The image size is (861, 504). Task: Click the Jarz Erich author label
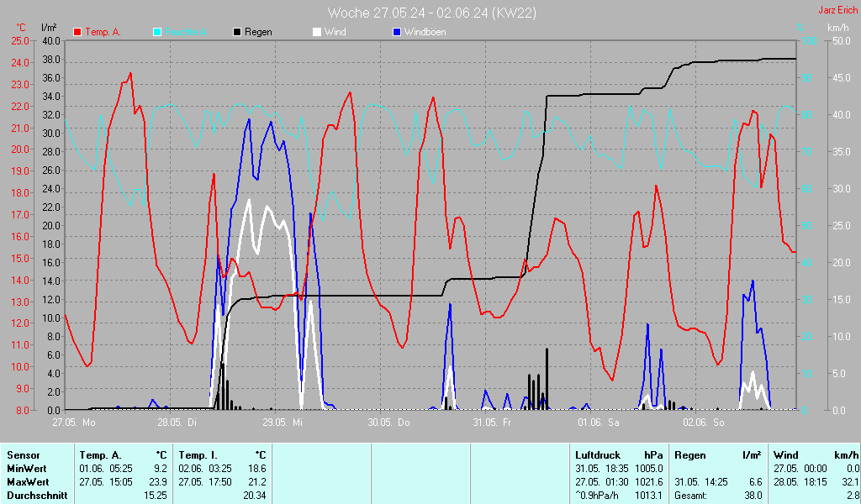(x=837, y=11)
